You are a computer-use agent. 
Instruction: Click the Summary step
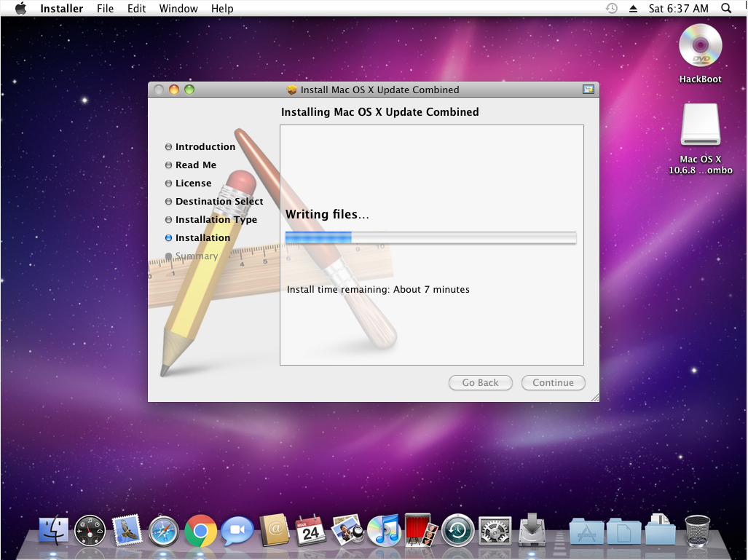point(192,256)
